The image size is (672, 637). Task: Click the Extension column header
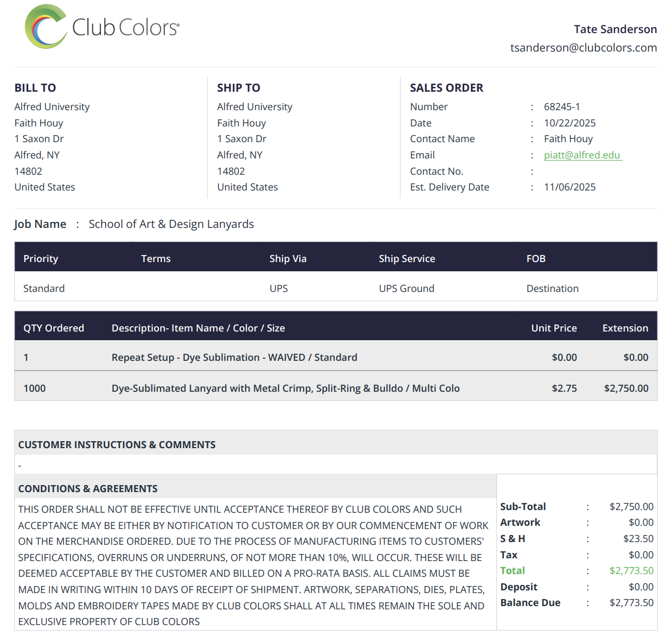[625, 328]
